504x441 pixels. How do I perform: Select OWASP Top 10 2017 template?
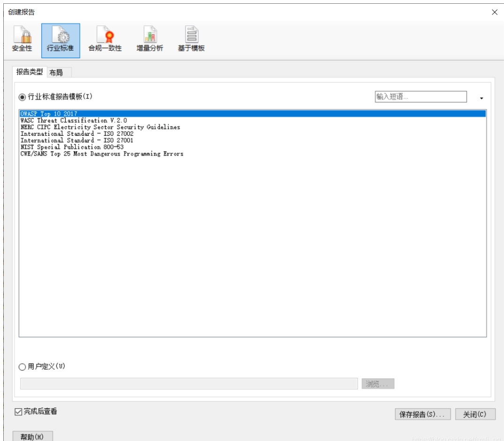coord(252,114)
